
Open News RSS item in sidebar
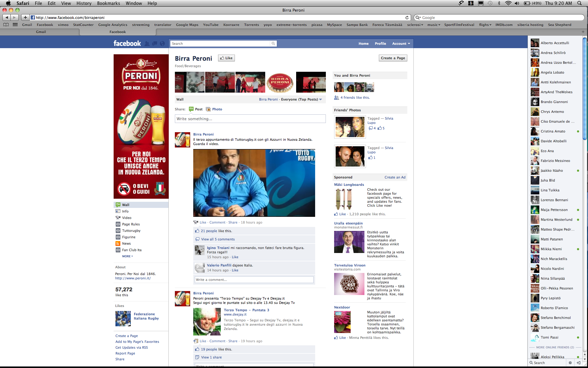pos(126,243)
